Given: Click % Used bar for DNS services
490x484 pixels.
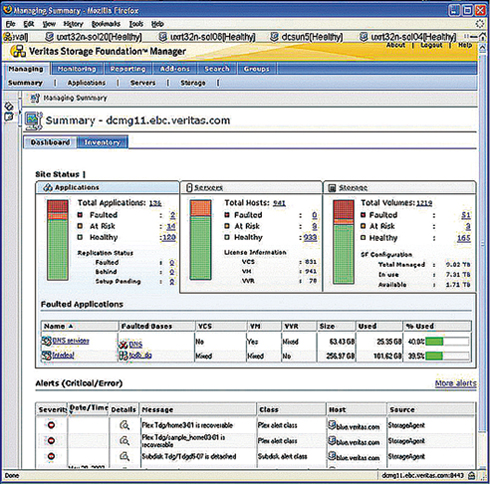Looking at the screenshot, I should (x=447, y=341).
